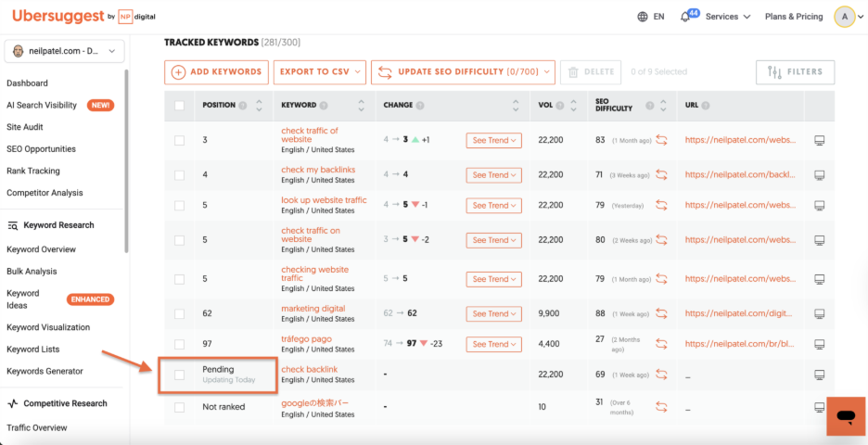The height and width of the screenshot is (445, 868).
Task: Sort table by Position column arrows
Action: point(259,105)
